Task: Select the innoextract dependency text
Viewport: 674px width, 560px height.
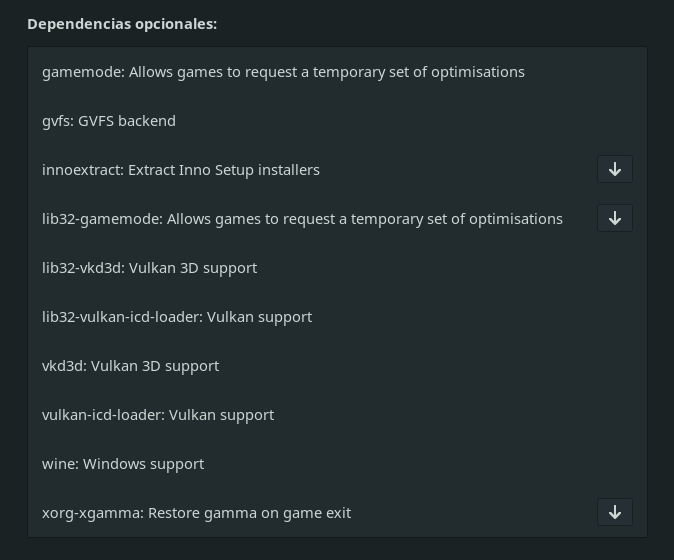Action: [x=181, y=170]
